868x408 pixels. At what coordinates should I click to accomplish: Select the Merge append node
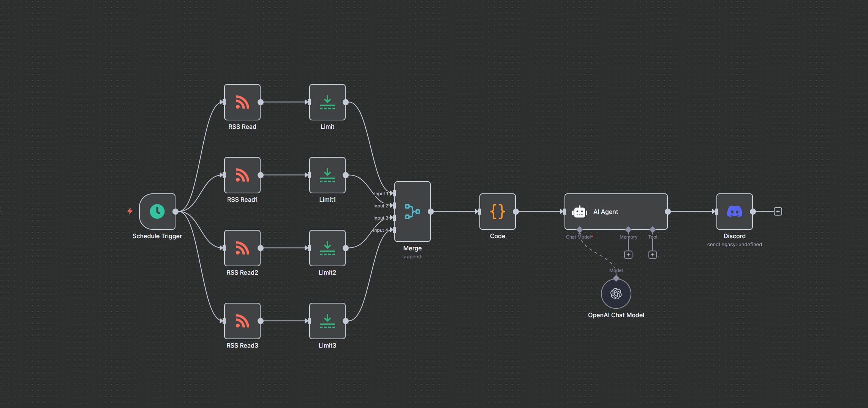pos(413,212)
